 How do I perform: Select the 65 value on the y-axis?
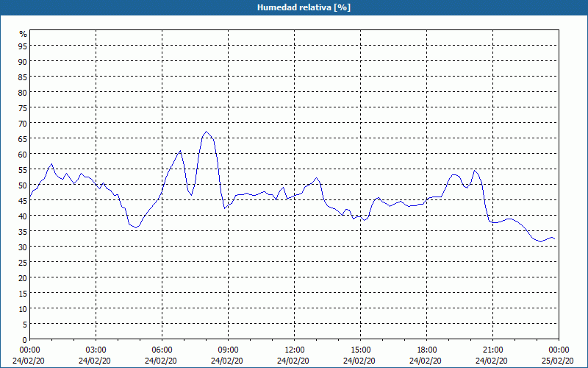tap(23, 138)
